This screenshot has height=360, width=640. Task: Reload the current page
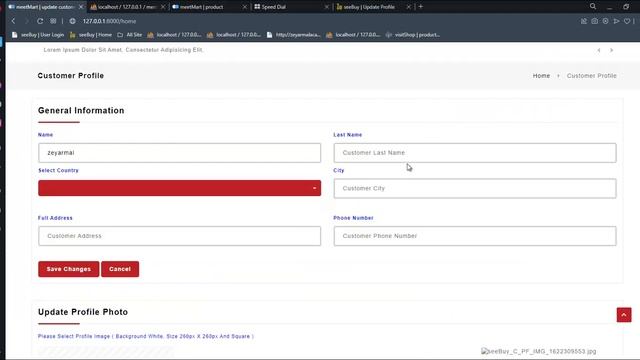click(x=40, y=21)
